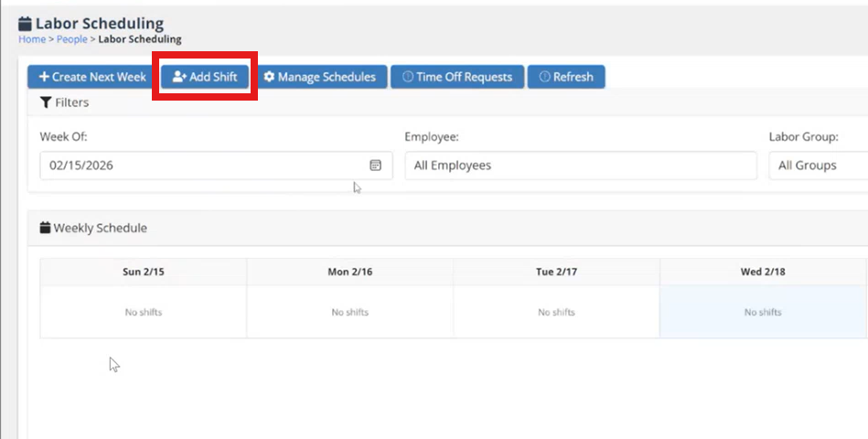Click the No shifts cell under Tue 2/17

tap(556, 312)
